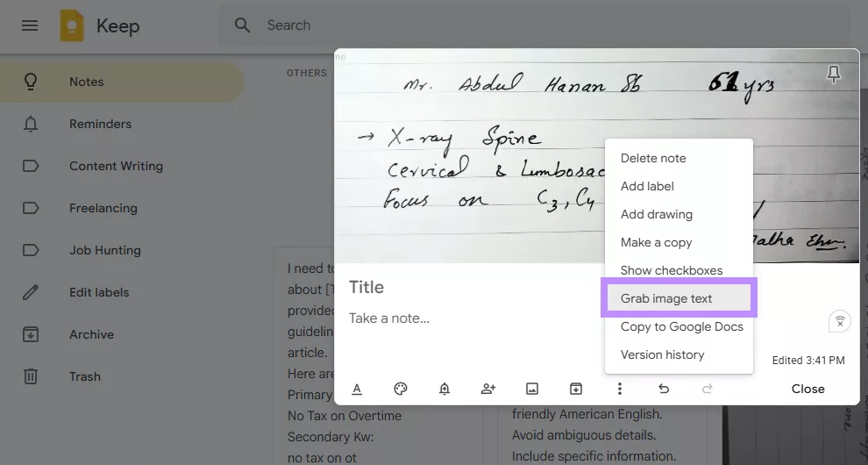Choose Add drawing menu entry
This screenshot has height=465, width=868.
(679, 214)
